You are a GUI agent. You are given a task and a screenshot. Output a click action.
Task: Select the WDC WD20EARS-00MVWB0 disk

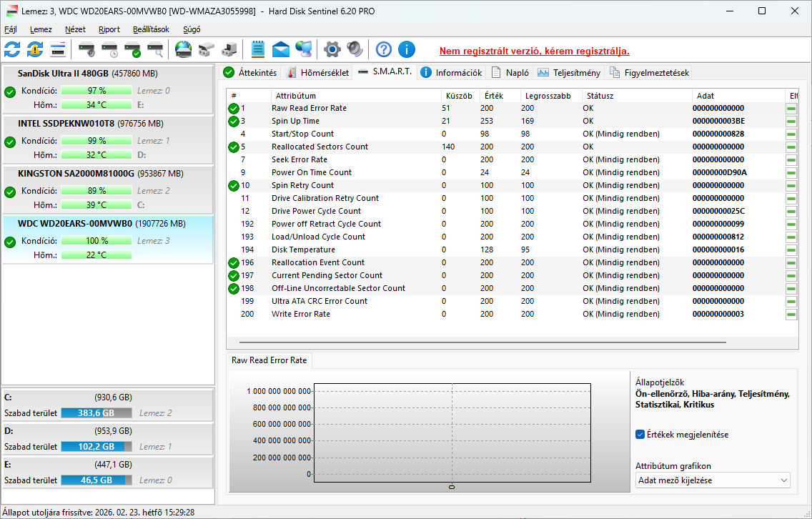pos(108,239)
